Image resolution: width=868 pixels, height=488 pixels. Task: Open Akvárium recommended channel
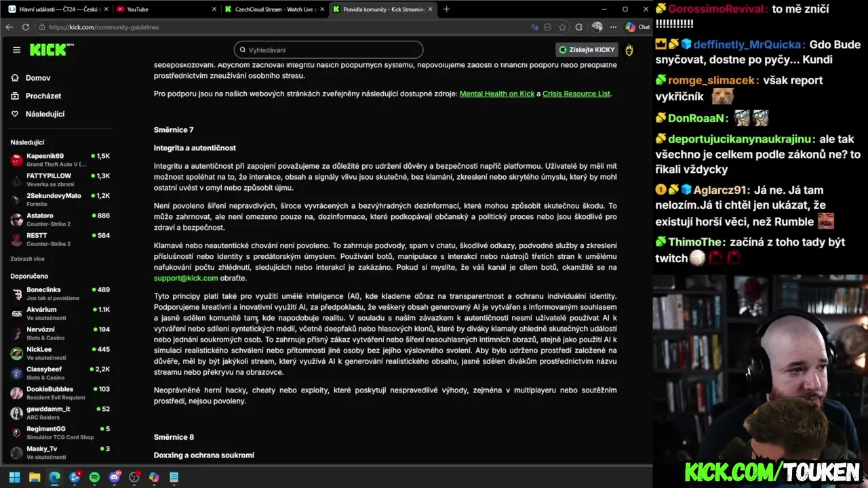coord(60,313)
